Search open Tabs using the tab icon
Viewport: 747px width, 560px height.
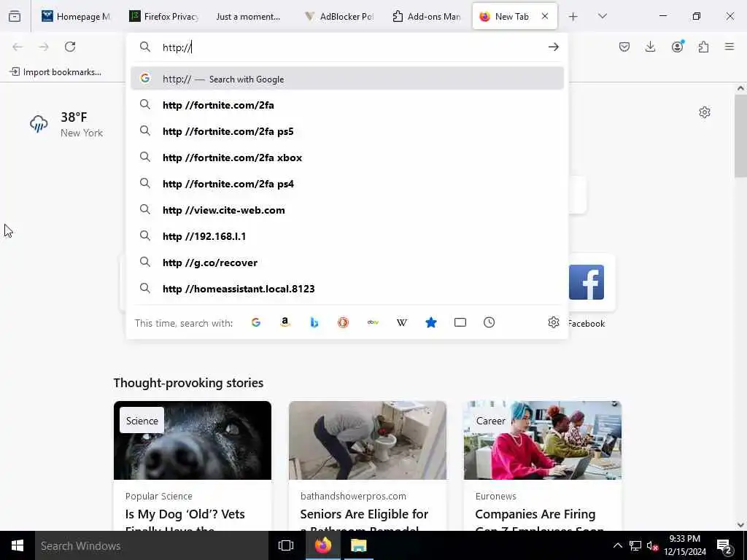point(460,322)
